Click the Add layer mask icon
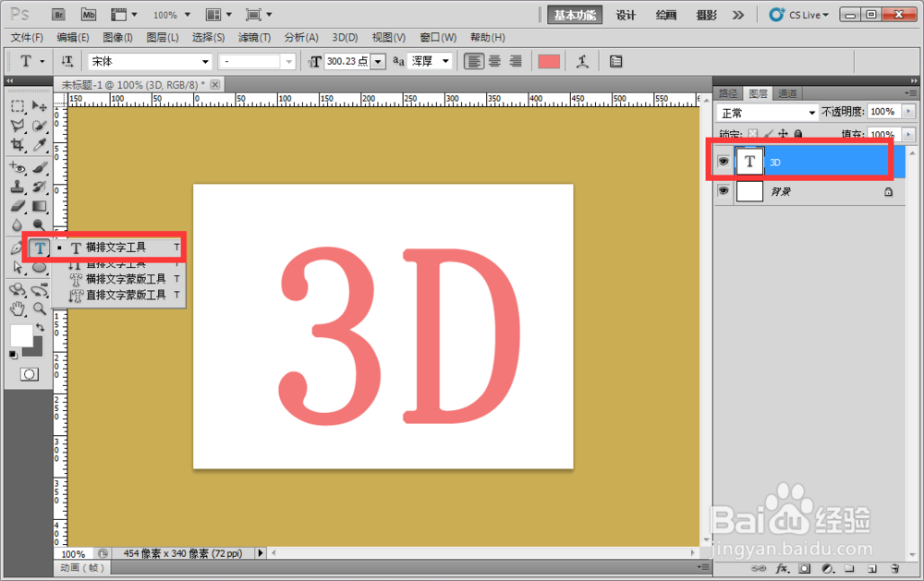Screen dimensions: 924x581 pyautogui.click(x=804, y=569)
